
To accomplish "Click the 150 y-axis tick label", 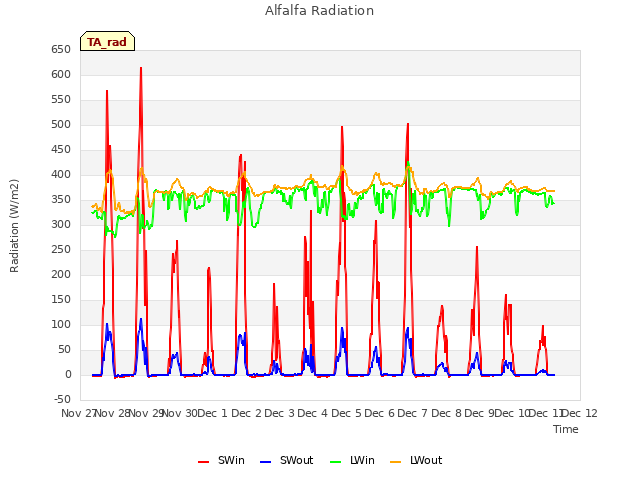I will coord(61,299).
